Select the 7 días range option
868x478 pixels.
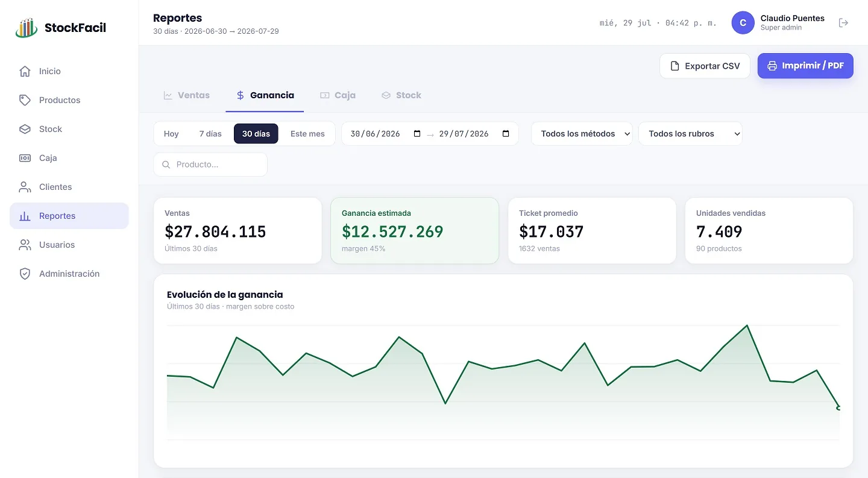tap(210, 134)
